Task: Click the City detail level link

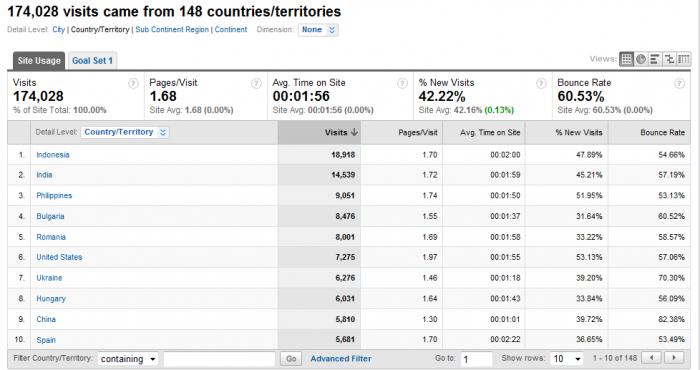Action: [x=58, y=29]
